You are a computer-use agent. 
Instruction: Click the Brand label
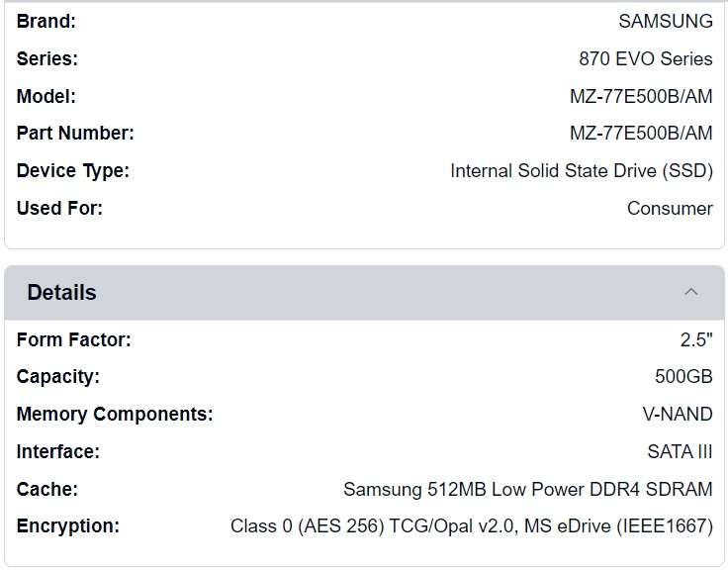coord(45,21)
